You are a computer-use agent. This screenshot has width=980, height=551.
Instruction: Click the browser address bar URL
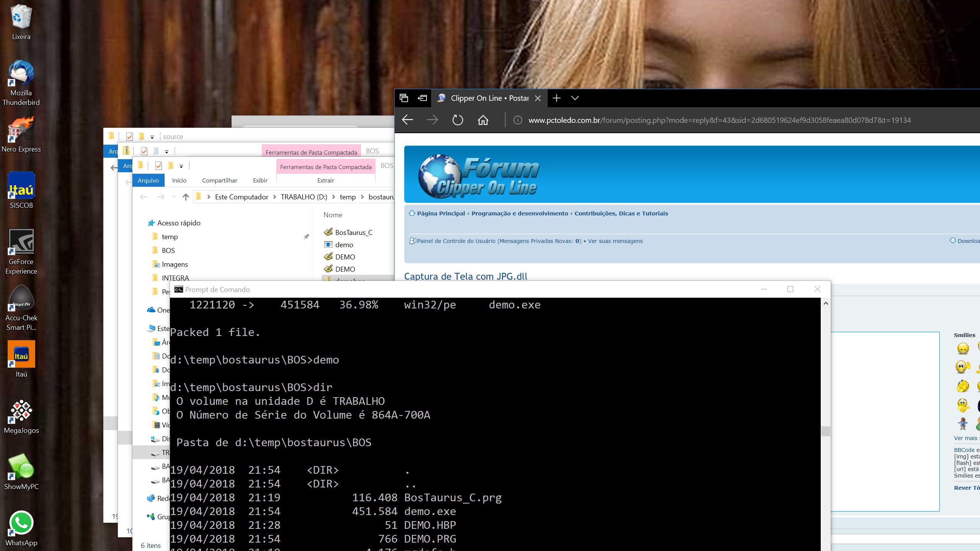point(719,121)
